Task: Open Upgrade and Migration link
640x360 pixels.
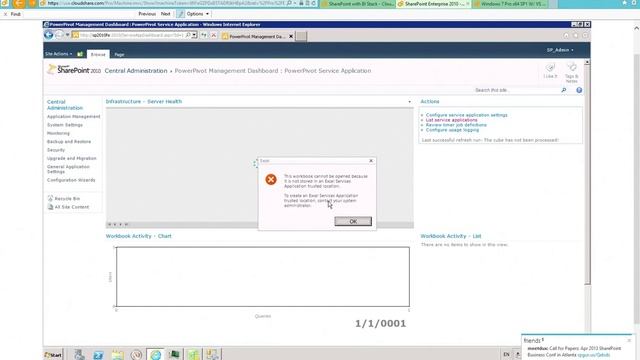Action: 71,158
